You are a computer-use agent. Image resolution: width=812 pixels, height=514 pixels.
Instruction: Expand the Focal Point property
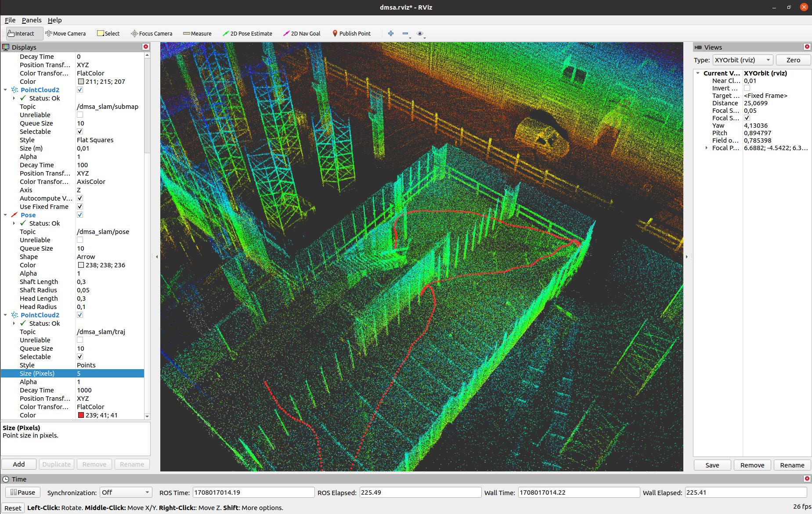coord(707,148)
